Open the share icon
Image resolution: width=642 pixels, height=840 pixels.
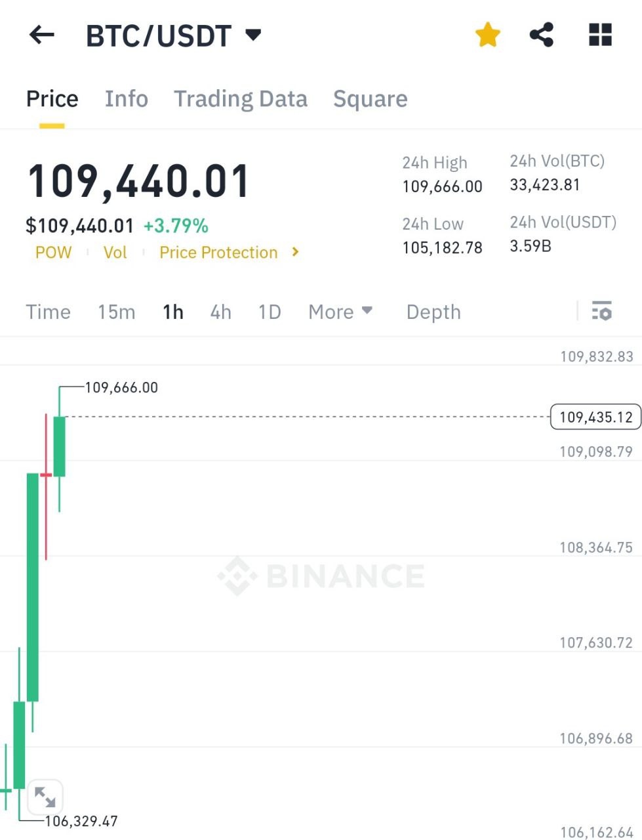(542, 35)
